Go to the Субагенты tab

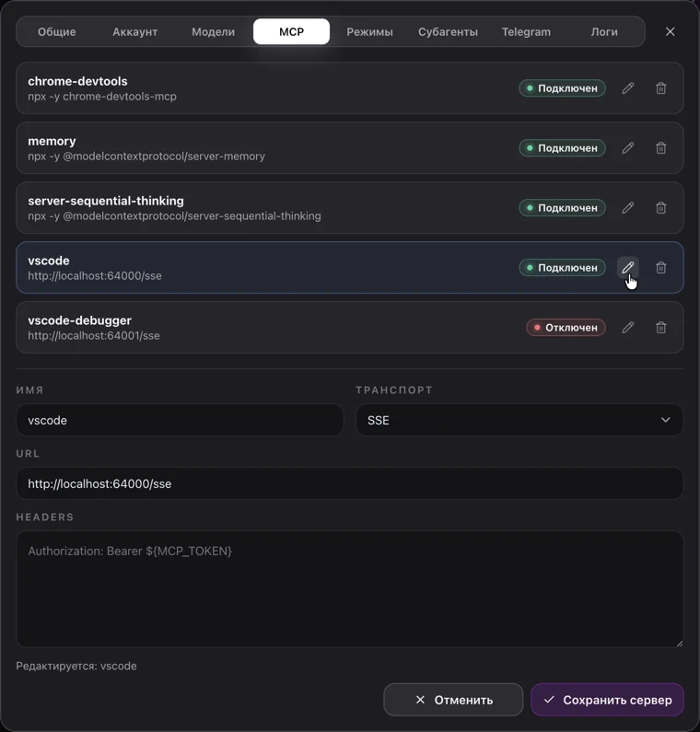point(448,31)
